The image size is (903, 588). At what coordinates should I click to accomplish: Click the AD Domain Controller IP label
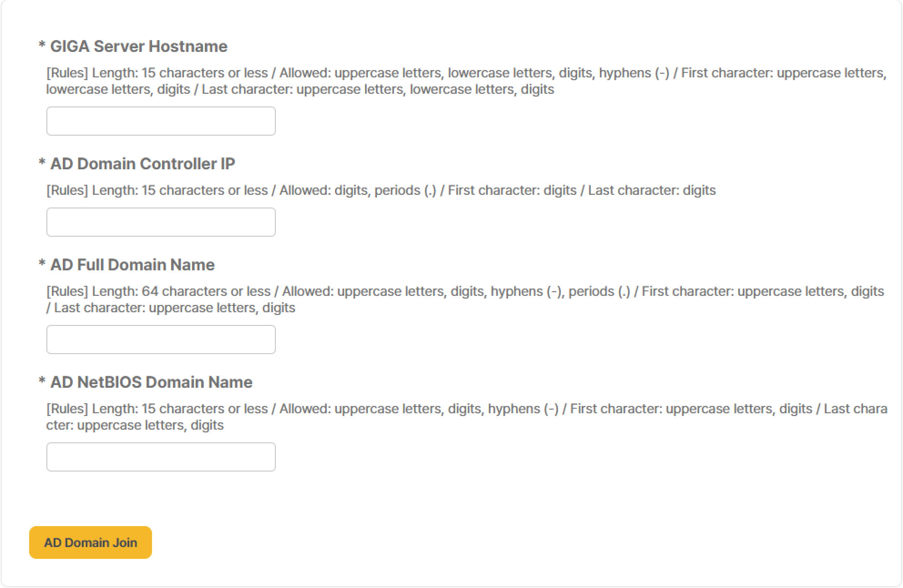pos(142,164)
